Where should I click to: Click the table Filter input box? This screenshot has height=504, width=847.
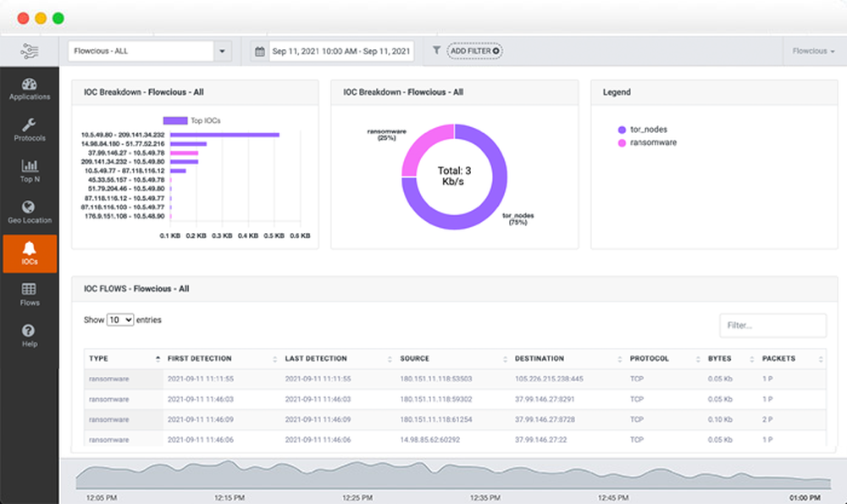point(772,325)
